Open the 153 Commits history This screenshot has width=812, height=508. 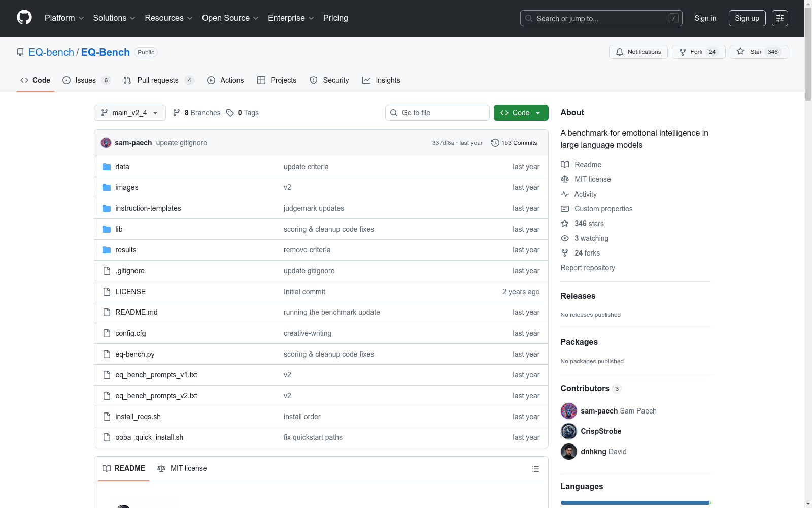[x=514, y=143]
